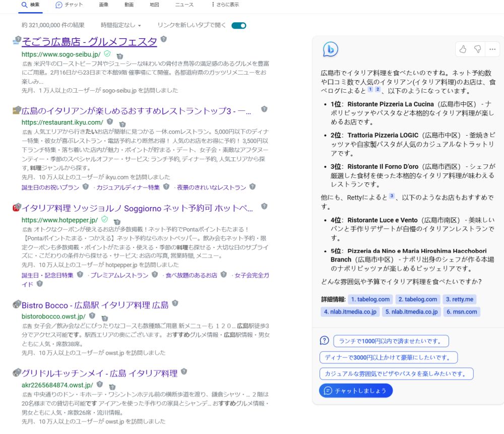This screenshot has height=434, width=504.
Task: Open the さらに表示 overflow icon
Action: (x=213, y=5)
